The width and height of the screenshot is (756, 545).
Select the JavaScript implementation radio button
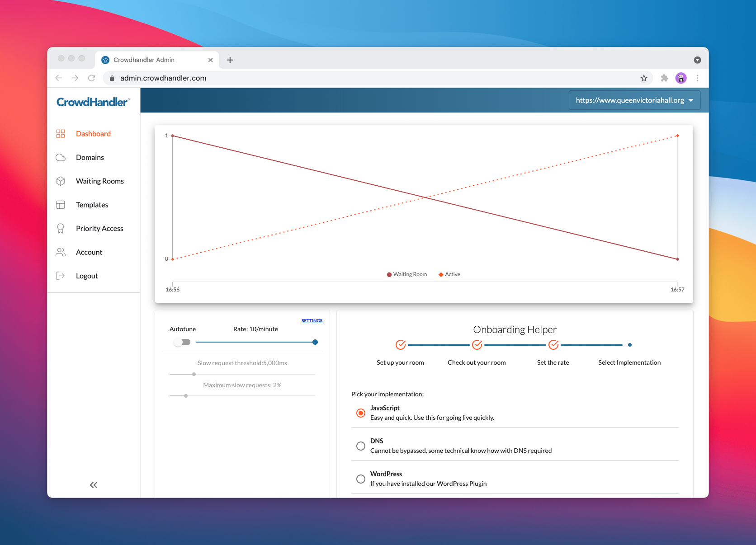pos(361,413)
